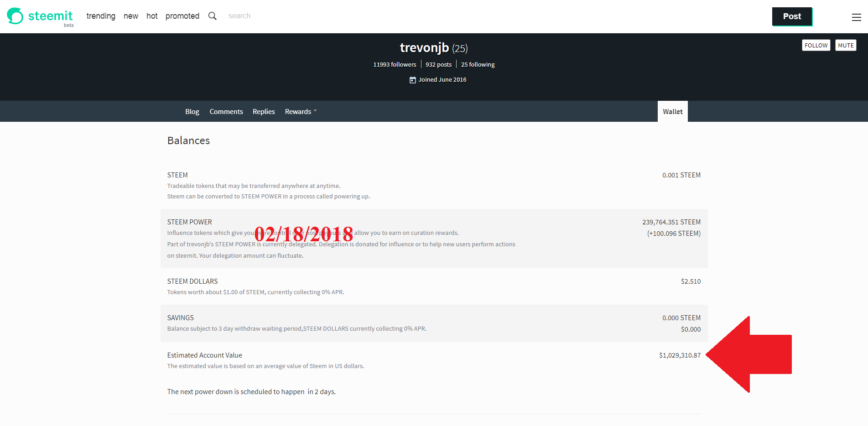The image size is (868, 426).
Task: Click the 'powering up' description line
Action: tap(269, 197)
